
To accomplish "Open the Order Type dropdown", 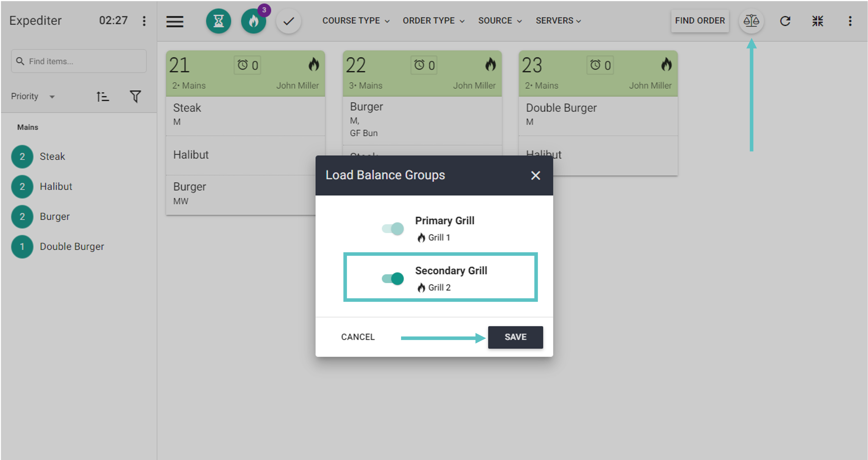I will point(433,21).
